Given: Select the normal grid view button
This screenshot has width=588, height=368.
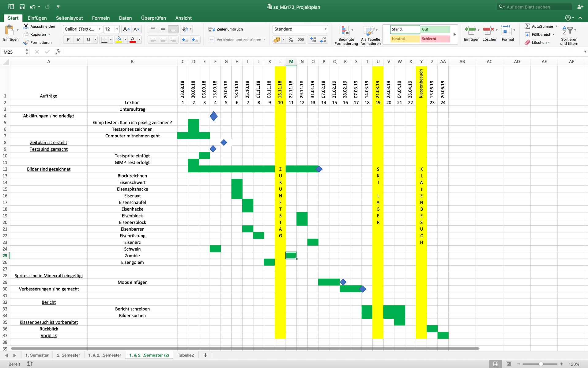Looking at the screenshot, I should 496,364.
